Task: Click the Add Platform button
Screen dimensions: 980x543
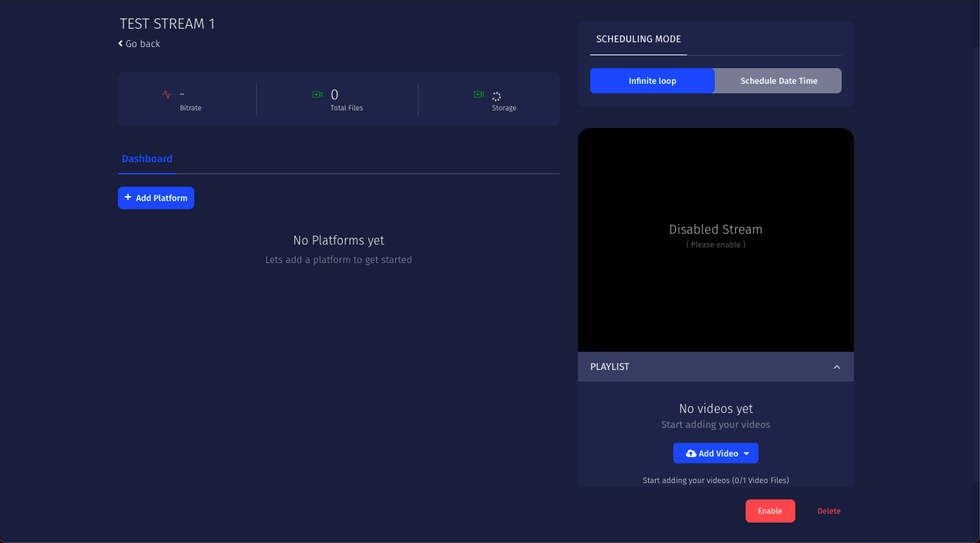Action: [156, 198]
